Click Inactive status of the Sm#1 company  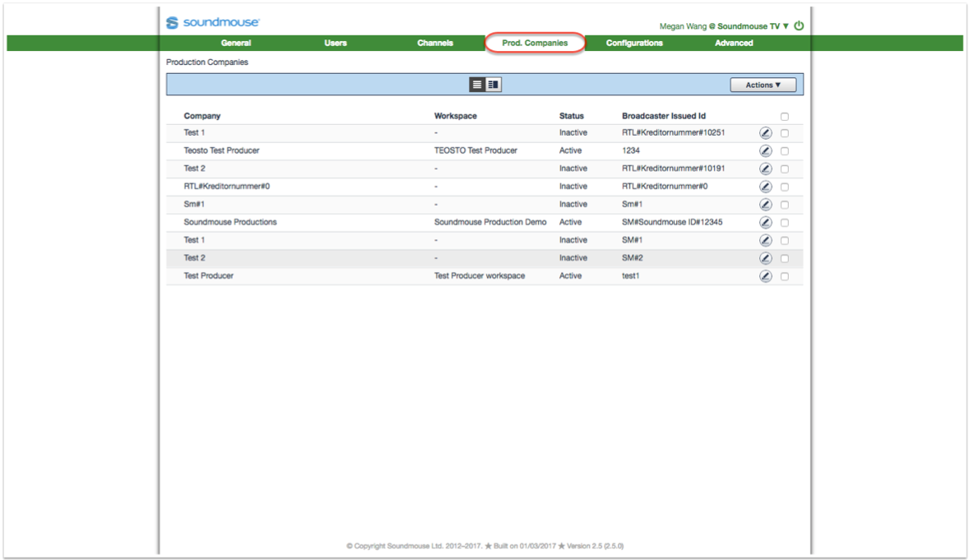tap(573, 204)
